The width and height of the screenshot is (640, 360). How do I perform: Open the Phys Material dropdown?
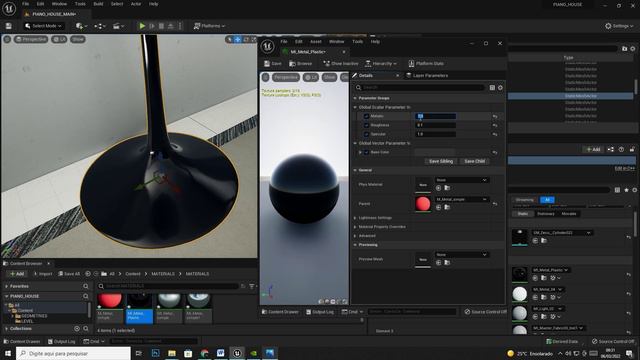coord(461,180)
